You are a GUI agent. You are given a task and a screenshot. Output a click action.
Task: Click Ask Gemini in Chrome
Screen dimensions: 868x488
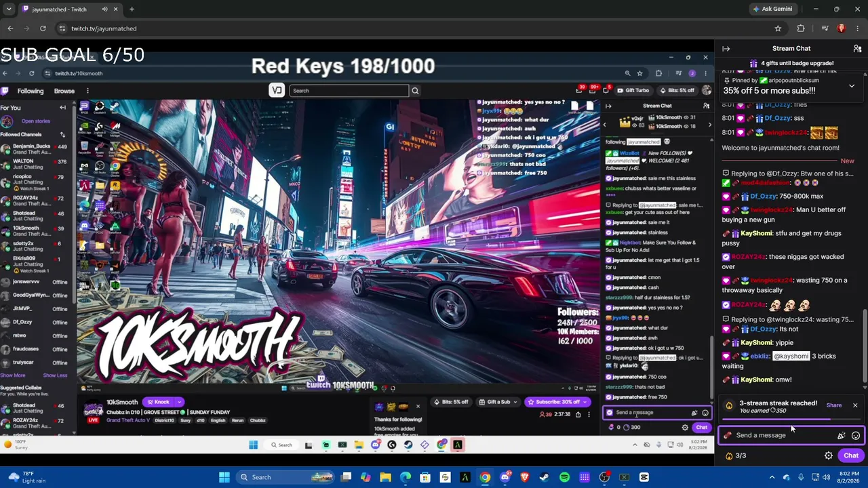[x=772, y=9]
